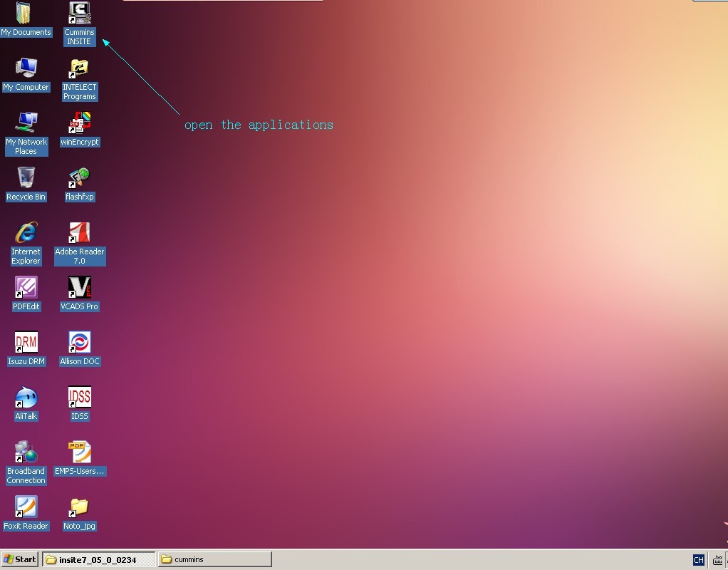Switch to the cummins folder taskbar window
This screenshot has width=728, height=570.
click(214, 559)
